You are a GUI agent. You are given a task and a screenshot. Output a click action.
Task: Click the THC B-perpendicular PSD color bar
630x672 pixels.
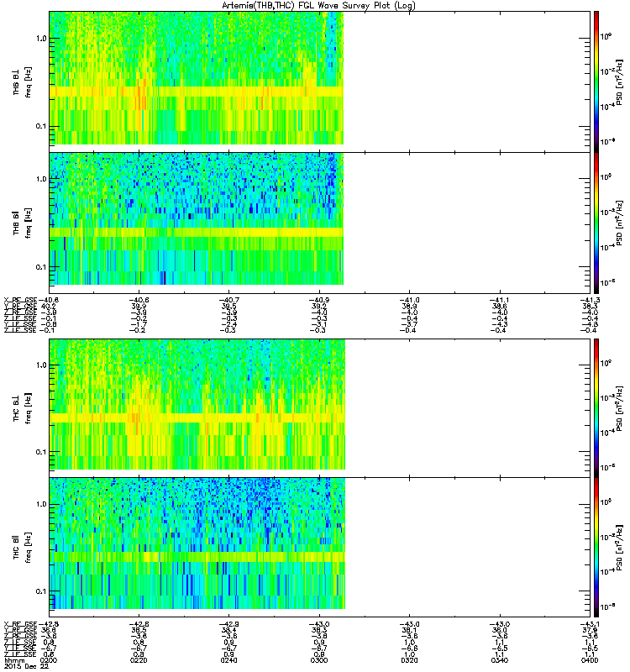click(596, 407)
